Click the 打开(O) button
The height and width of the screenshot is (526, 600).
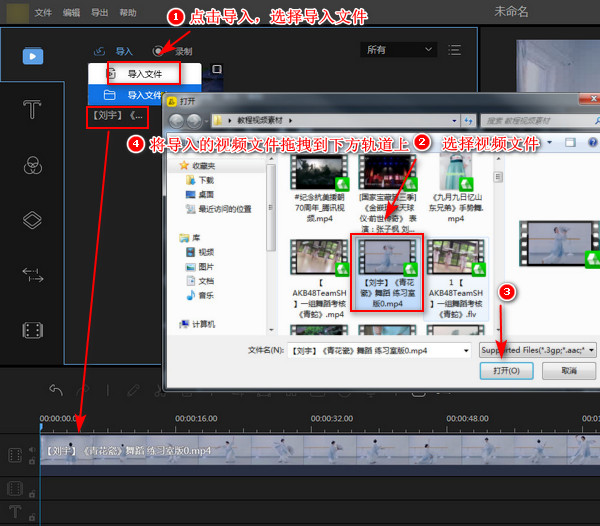click(x=506, y=371)
